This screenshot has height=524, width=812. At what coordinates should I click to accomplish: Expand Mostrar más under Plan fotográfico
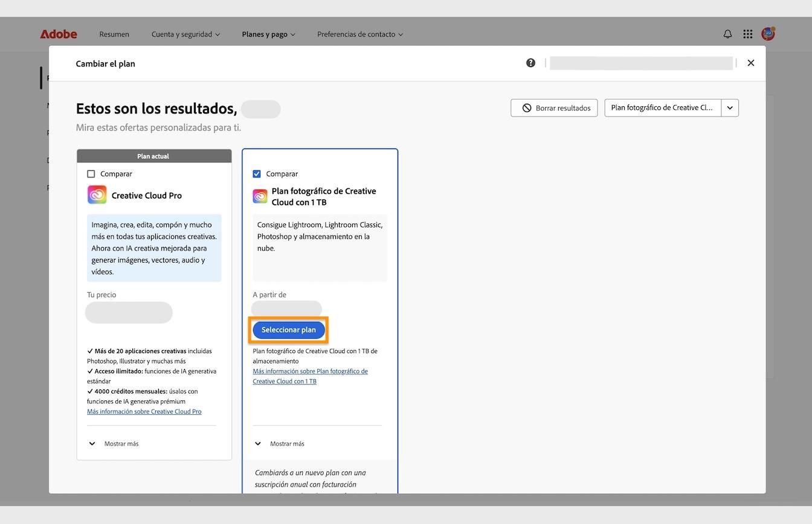pos(279,444)
